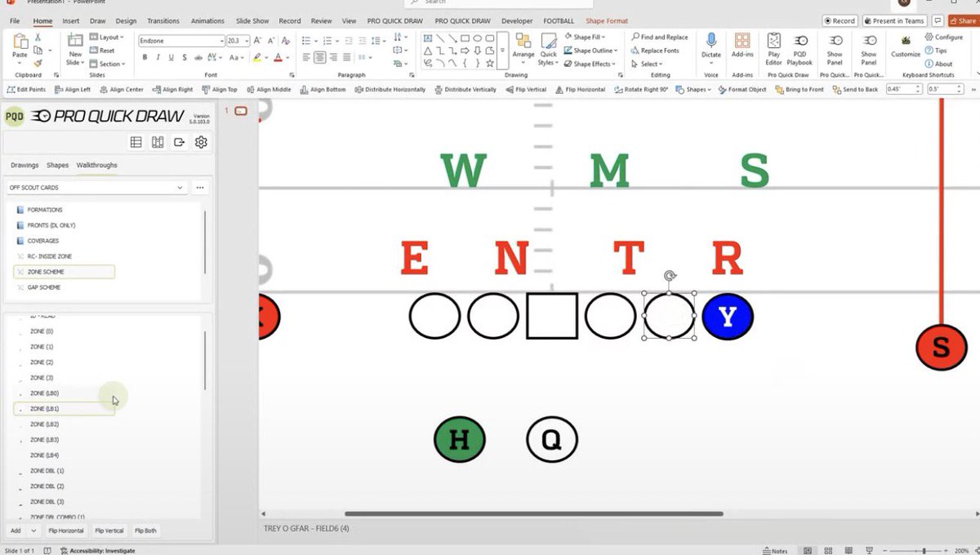980x555 pixels.
Task: Click Align Left in quick toolbar
Action: pyautogui.click(x=73, y=90)
